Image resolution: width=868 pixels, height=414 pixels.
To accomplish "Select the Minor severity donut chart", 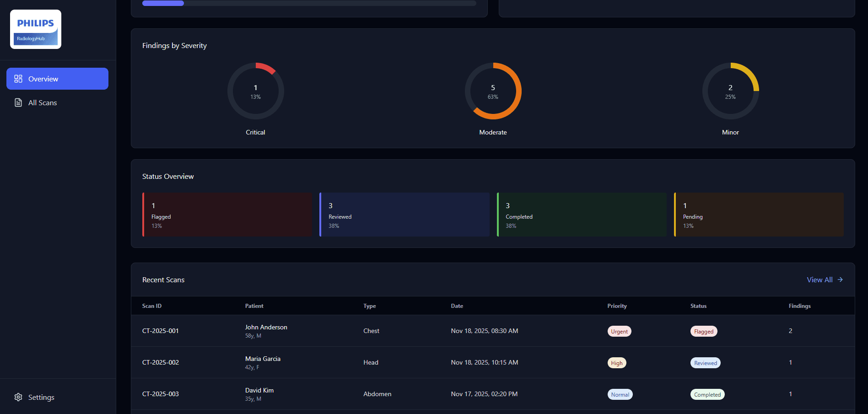I will point(730,91).
